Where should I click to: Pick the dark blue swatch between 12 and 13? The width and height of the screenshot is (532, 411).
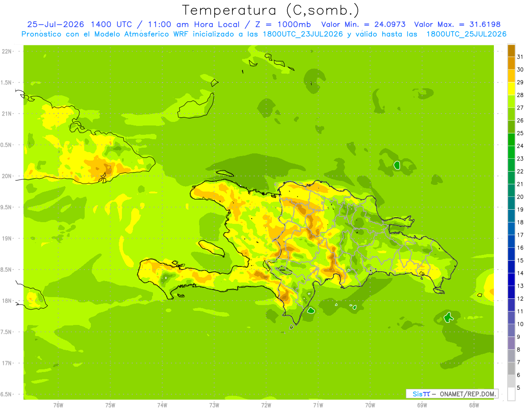click(511, 292)
